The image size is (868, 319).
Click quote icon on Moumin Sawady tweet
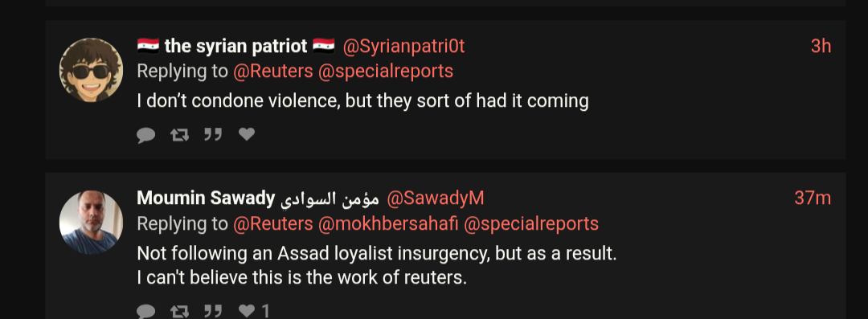(213, 311)
